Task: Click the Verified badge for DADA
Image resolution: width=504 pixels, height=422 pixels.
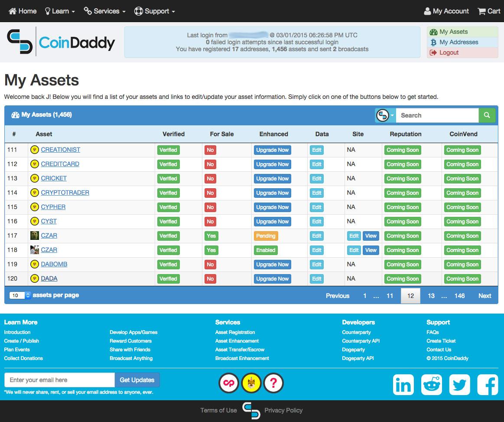Action: pyautogui.click(x=168, y=279)
